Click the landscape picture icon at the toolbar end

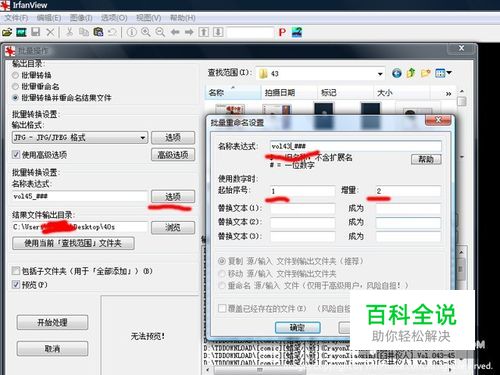pyautogui.click(x=297, y=32)
